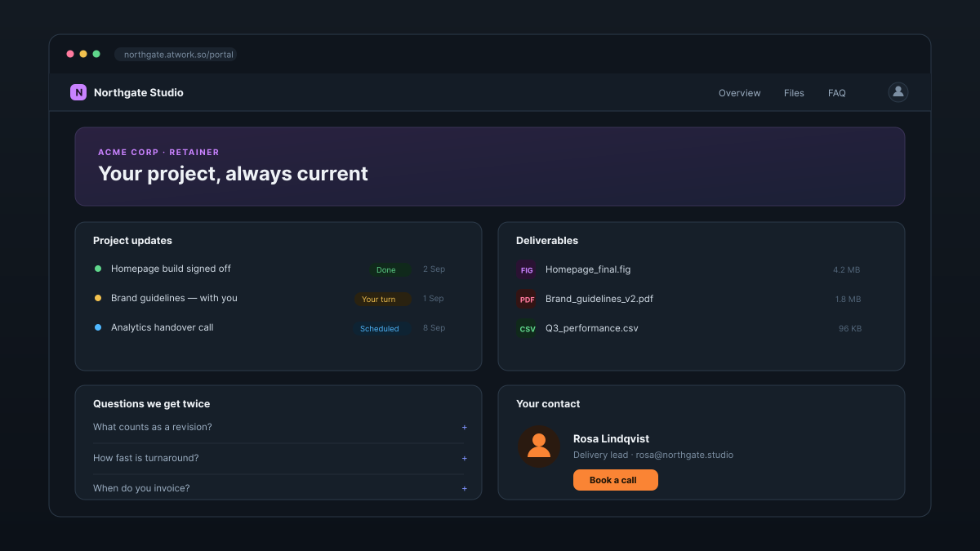Click the ACME CORP · RETAINER label
Screen dimensions: 980x551
(x=158, y=153)
